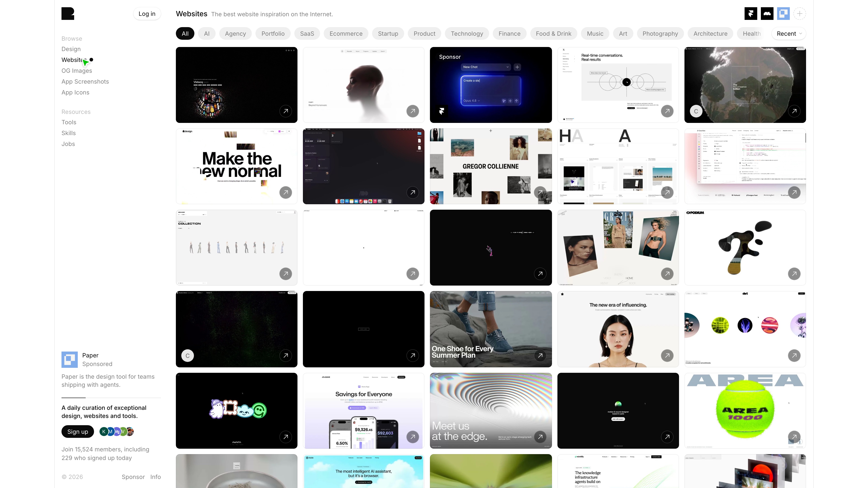Click 'Paper is the design tool' description

coord(108,380)
